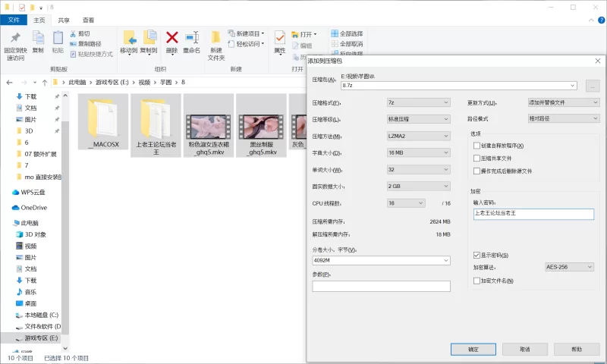Enable 加密文件名 checkbox
This screenshot has height=364, width=607.
click(476, 281)
